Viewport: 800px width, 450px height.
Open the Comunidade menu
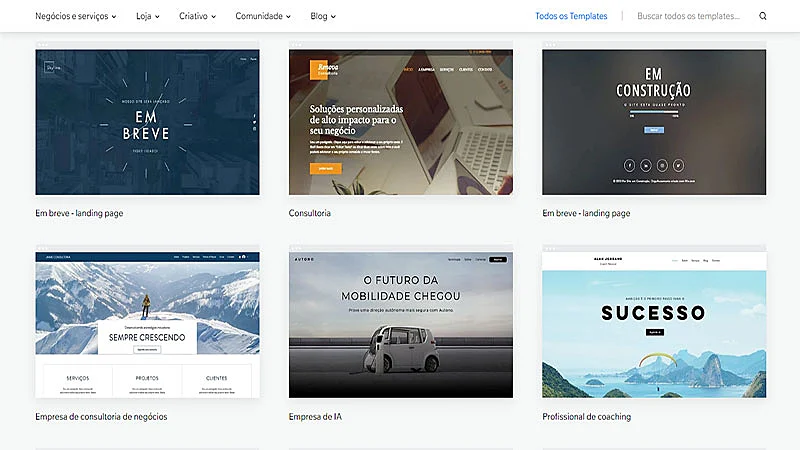[x=262, y=16]
